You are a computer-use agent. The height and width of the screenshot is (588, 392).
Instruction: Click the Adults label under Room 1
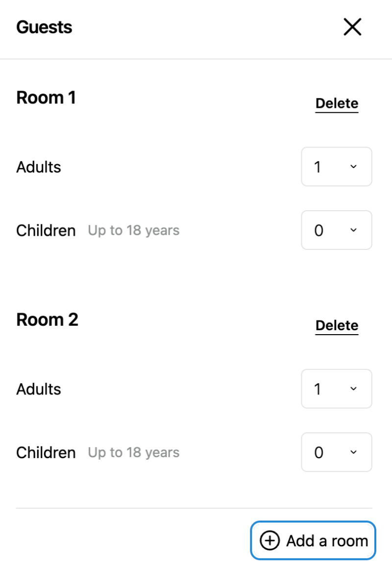click(x=39, y=167)
